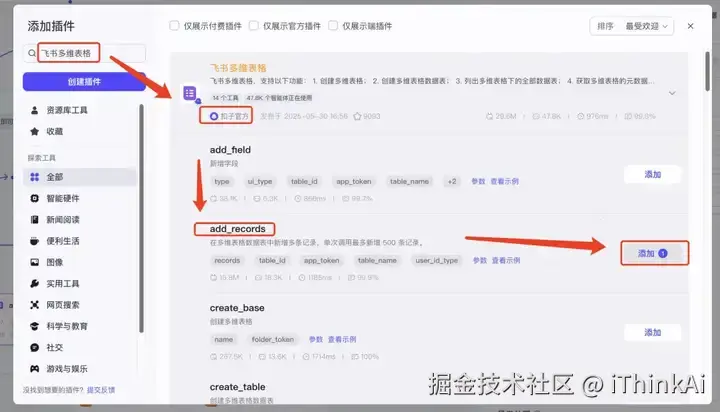Open the 便利生活 category
Viewport: 720px width, 412px height.
80,241
